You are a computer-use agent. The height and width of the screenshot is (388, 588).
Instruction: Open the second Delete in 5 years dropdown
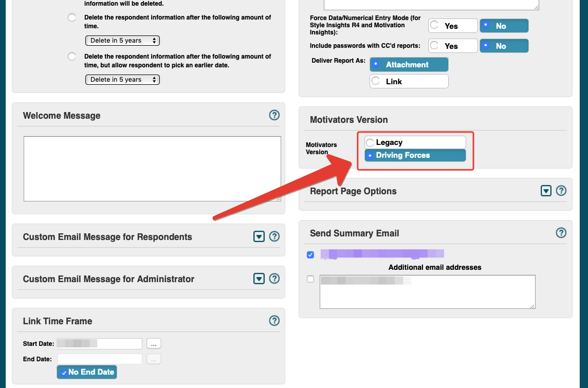point(123,80)
